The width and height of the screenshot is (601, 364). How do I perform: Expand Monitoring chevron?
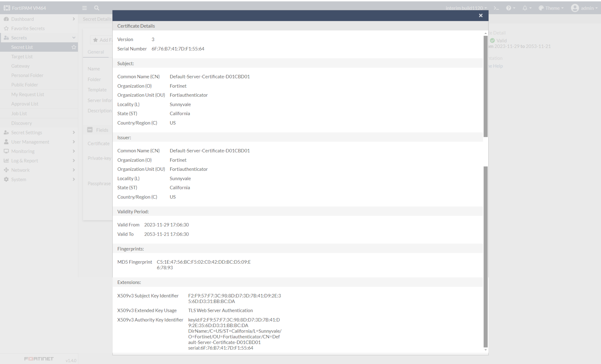click(x=74, y=151)
